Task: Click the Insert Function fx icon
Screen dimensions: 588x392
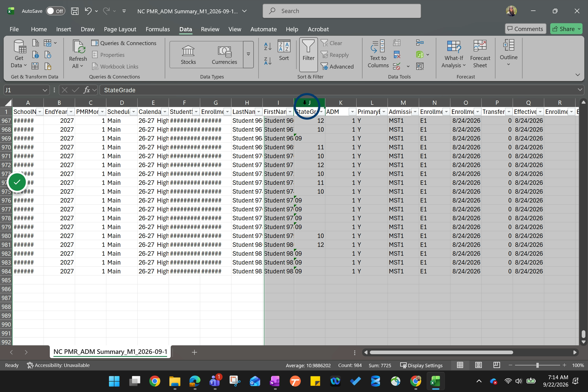Action: [x=87, y=90]
